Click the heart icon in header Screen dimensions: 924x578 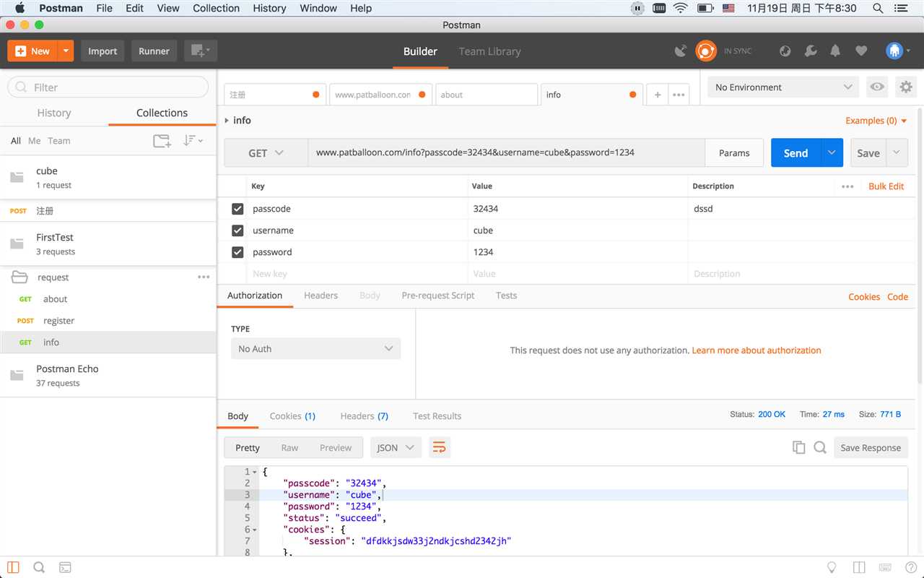point(861,51)
